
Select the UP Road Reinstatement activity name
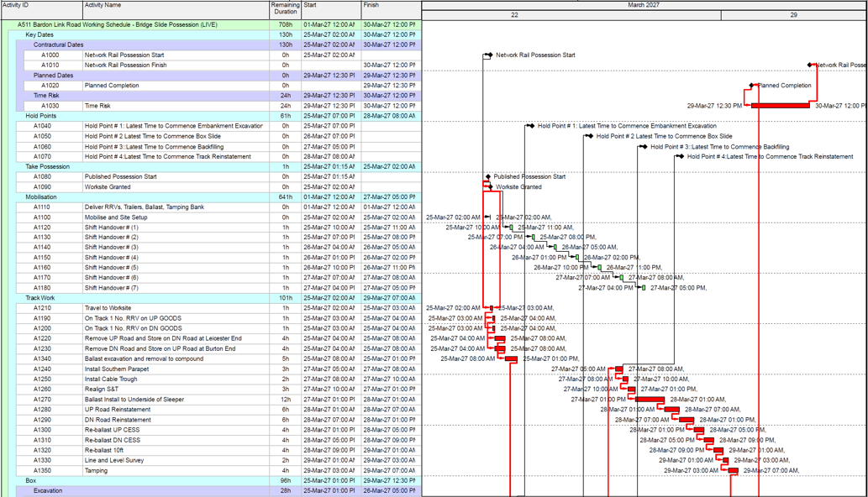pos(118,410)
